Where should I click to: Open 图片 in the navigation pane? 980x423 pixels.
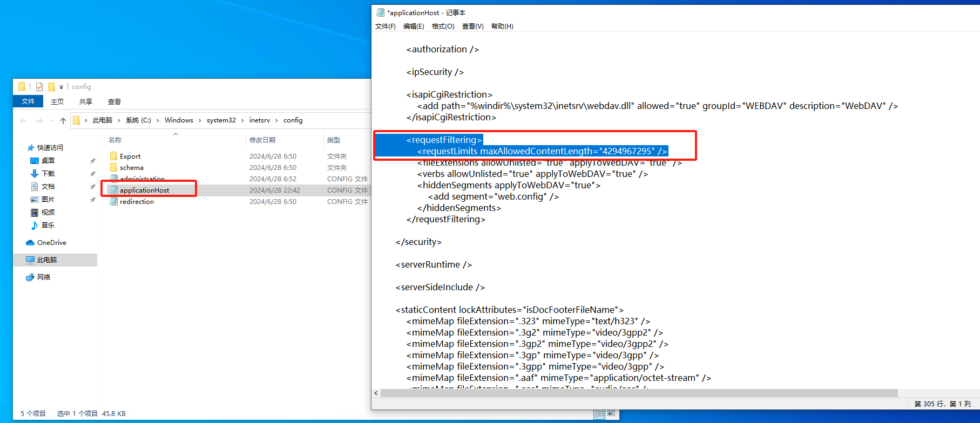48,199
